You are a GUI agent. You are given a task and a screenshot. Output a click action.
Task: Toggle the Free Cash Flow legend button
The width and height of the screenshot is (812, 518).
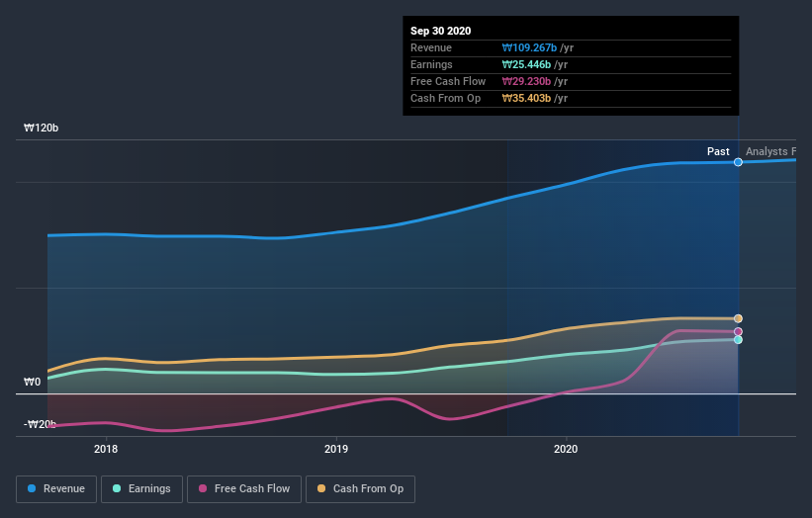pos(244,489)
